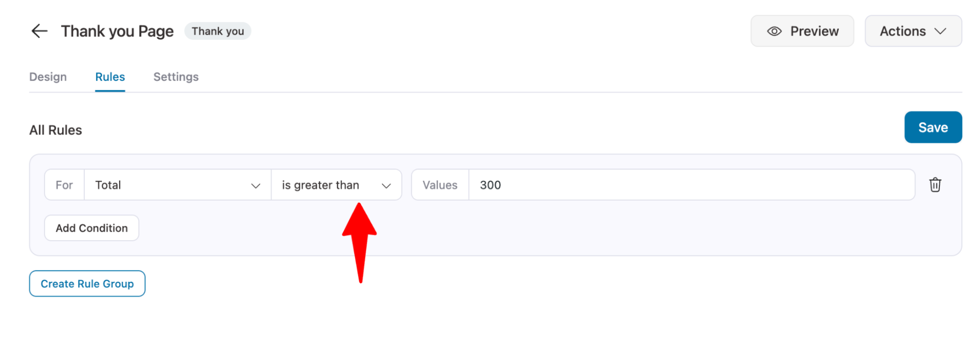The height and width of the screenshot is (351, 980).
Task: Open the Total field dropdown
Action: 177,185
